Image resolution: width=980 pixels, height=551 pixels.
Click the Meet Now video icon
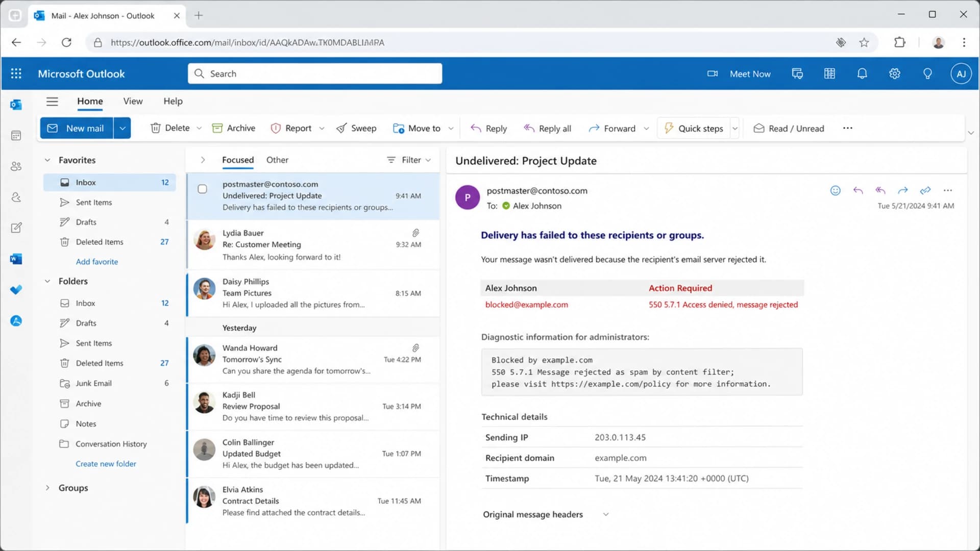tap(713, 73)
